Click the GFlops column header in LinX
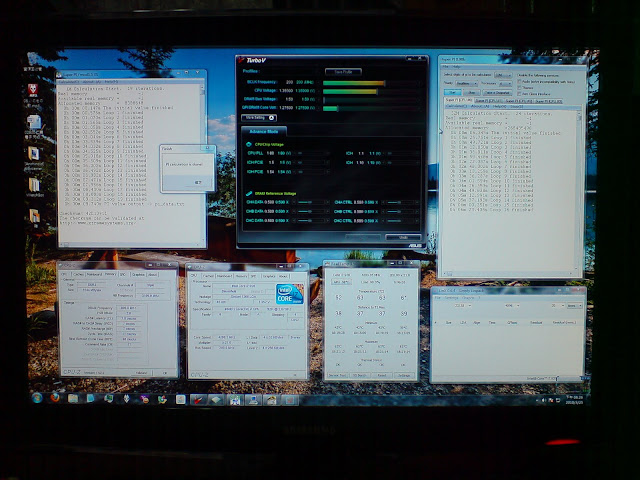Viewport: 640px width, 480px height. pyautogui.click(x=512, y=322)
